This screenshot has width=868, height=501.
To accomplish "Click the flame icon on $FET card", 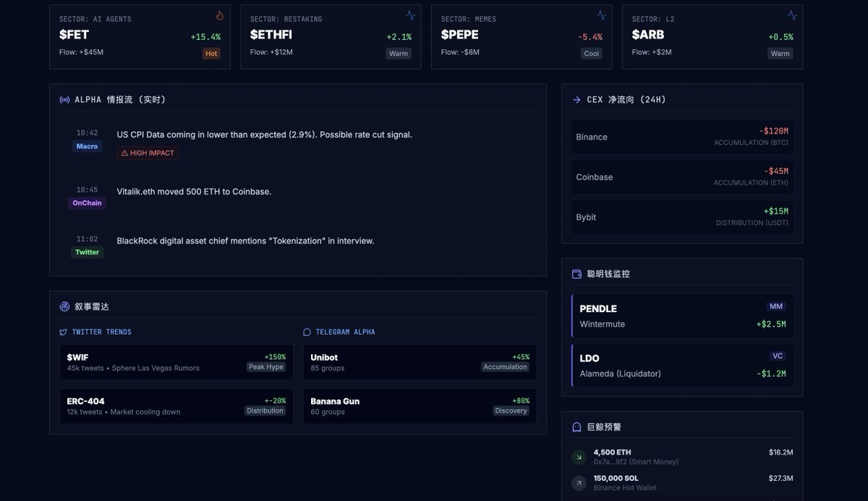I will (220, 15).
